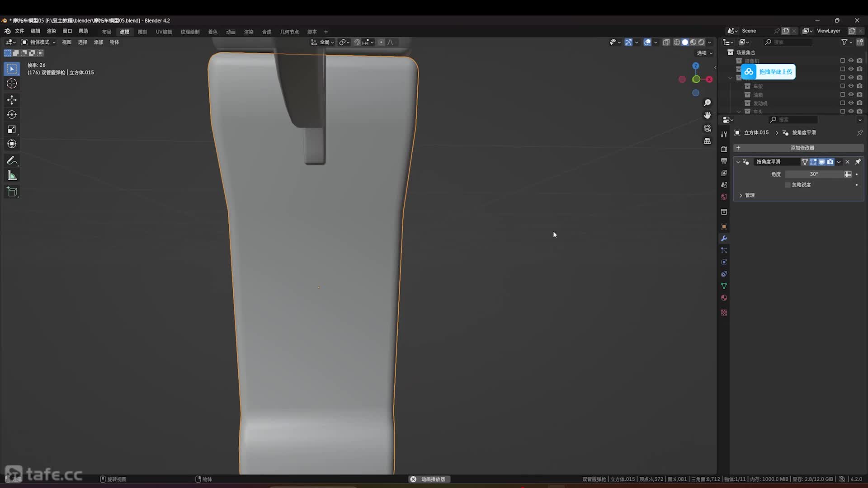This screenshot has width=868, height=488.
Task: Toggle camera view with the camera icon
Action: 707,128
